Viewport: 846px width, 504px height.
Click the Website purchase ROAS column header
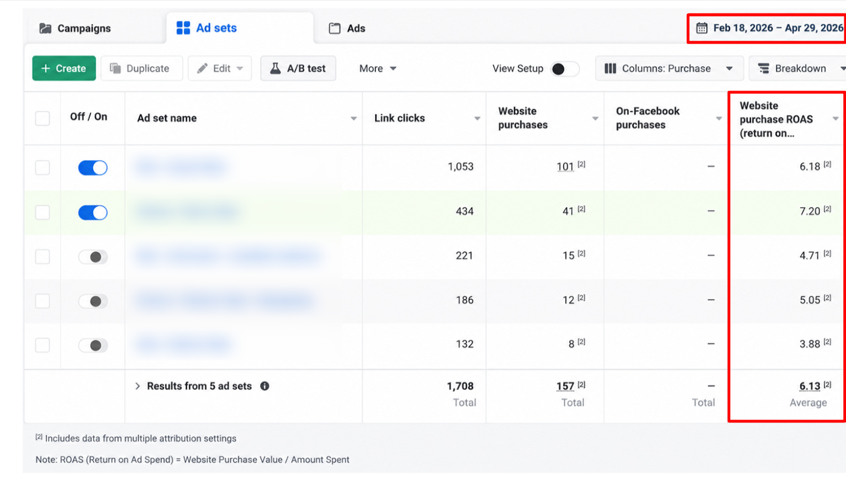776,119
